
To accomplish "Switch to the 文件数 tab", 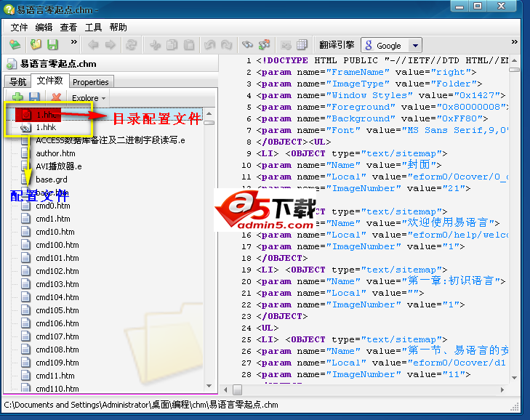I will [50, 81].
